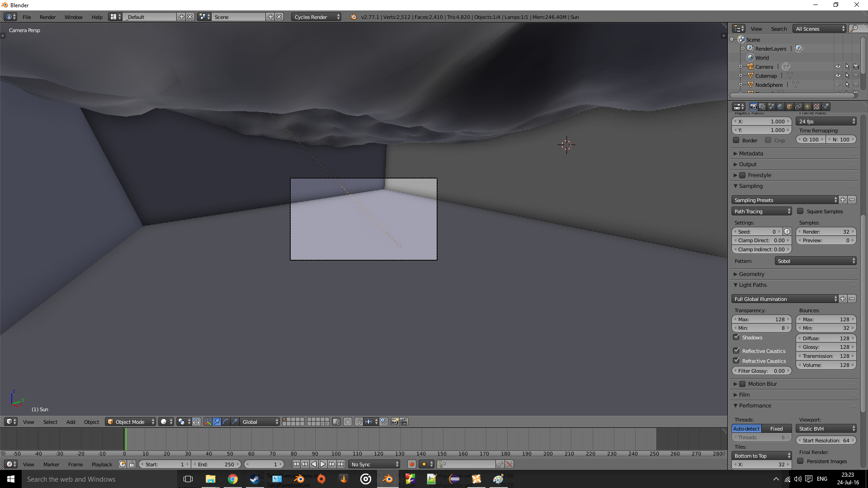Toggle Refractive Caustics checkbox
This screenshot has height=488, width=868.
(736, 361)
